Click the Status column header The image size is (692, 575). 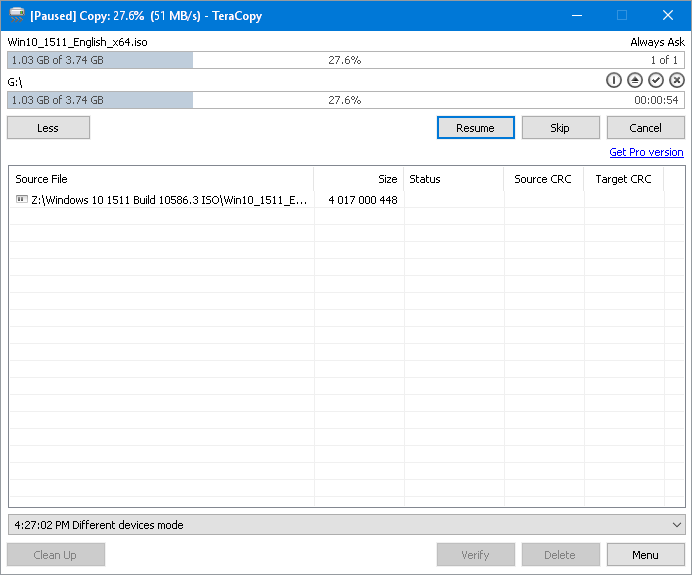point(454,179)
